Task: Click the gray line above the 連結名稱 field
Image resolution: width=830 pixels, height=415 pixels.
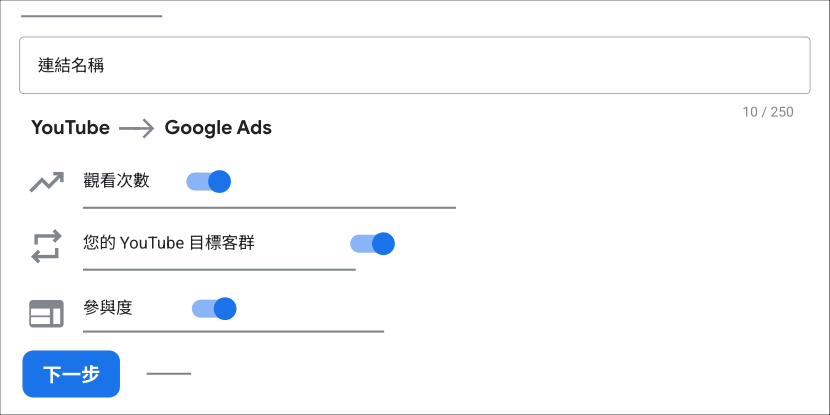Action: (92, 16)
